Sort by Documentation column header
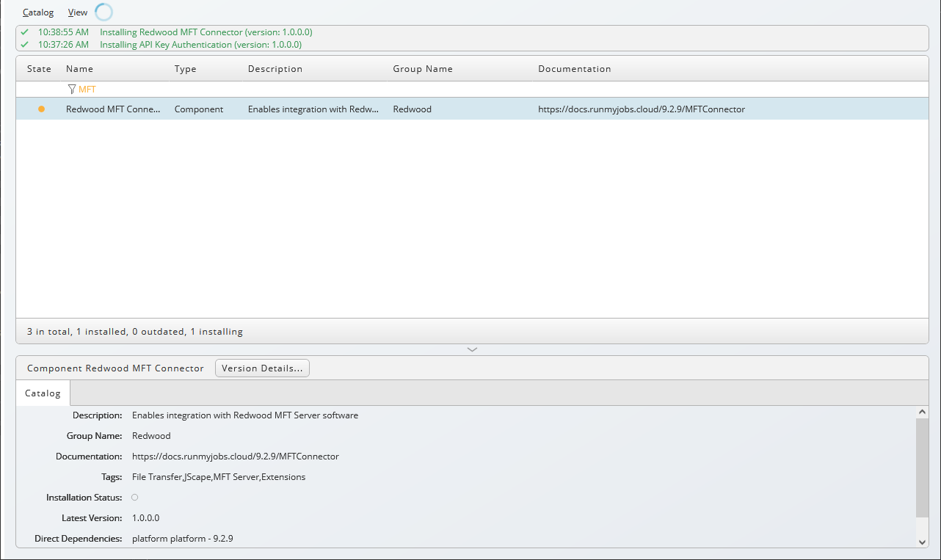Viewport: 941px width, 560px height. [x=575, y=69]
